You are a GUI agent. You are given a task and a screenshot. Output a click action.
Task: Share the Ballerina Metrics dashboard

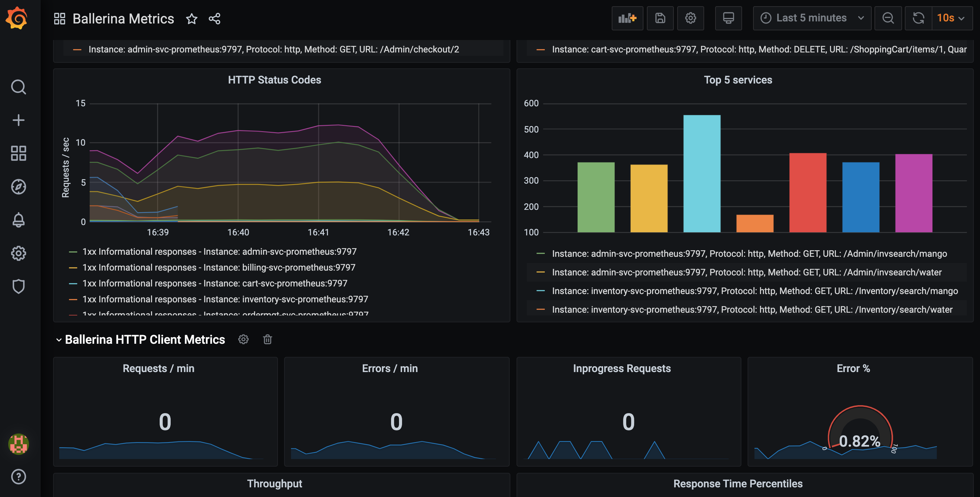coord(214,19)
